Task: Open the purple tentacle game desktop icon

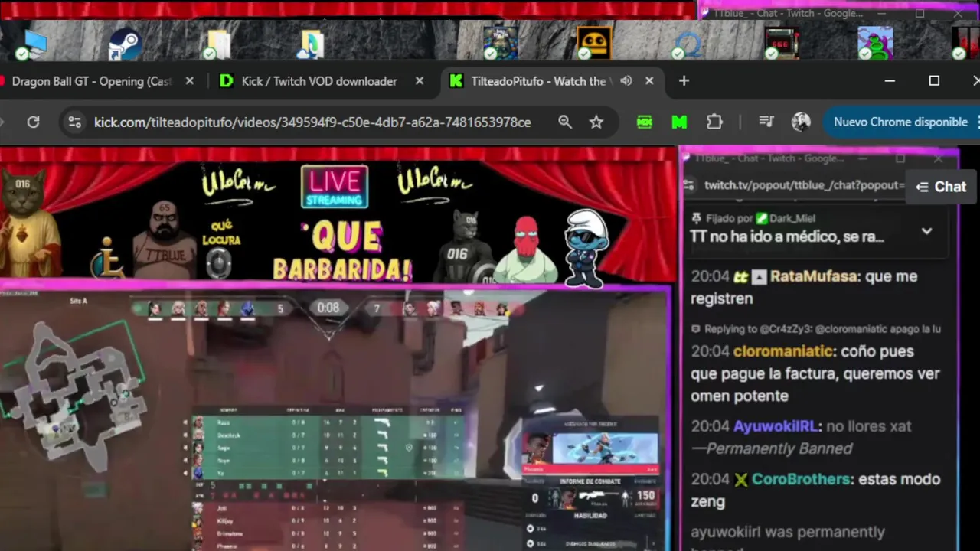Action: [x=875, y=43]
